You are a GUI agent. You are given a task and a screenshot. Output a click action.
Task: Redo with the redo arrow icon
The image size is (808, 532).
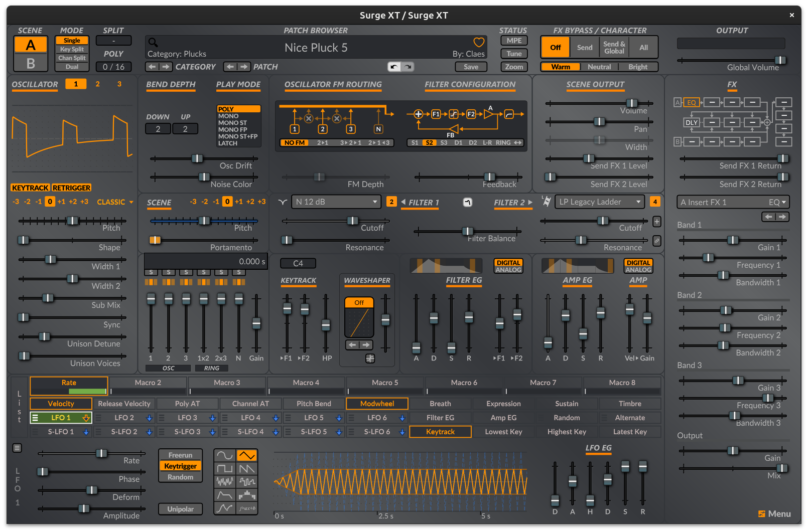(x=408, y=67)
